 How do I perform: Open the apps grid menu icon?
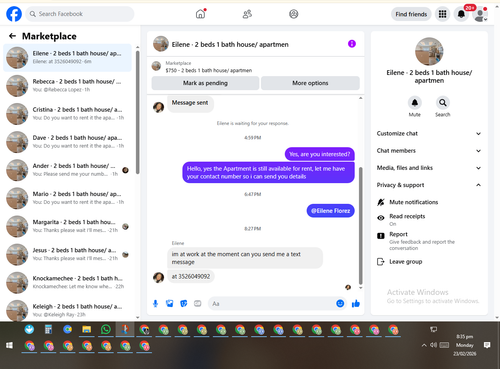[442, 14]
